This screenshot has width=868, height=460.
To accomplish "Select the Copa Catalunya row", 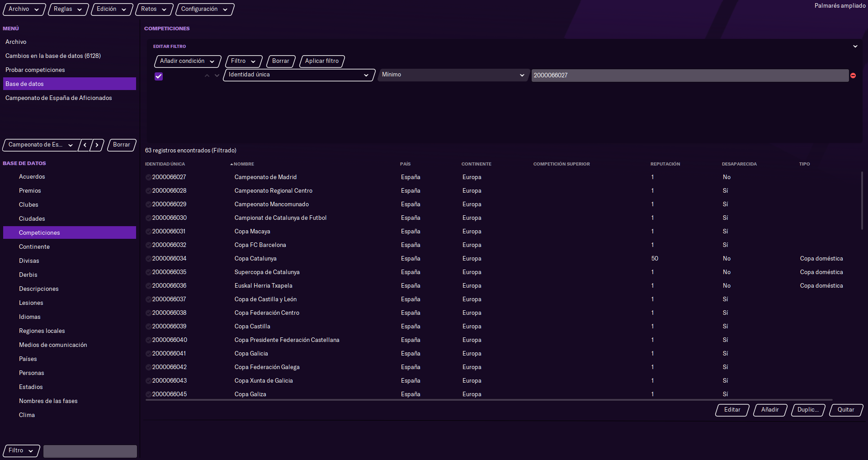I will tap(502, 259).
